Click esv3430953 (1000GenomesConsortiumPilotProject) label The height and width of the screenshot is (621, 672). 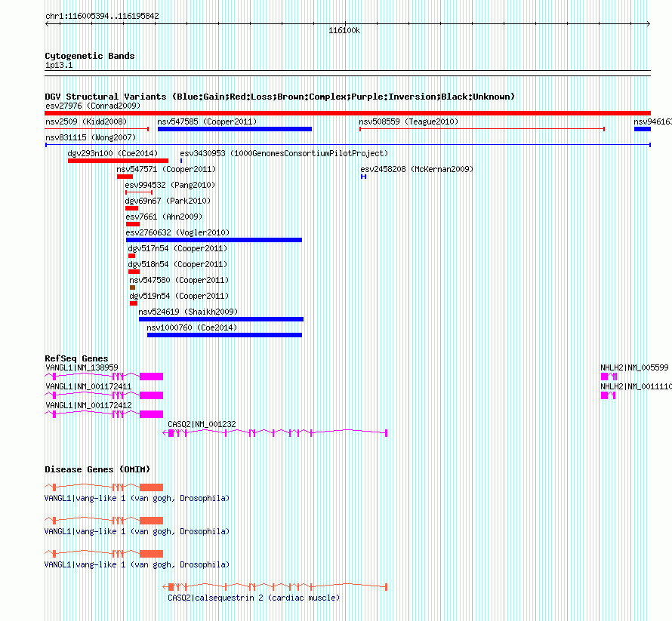[284, 153]
